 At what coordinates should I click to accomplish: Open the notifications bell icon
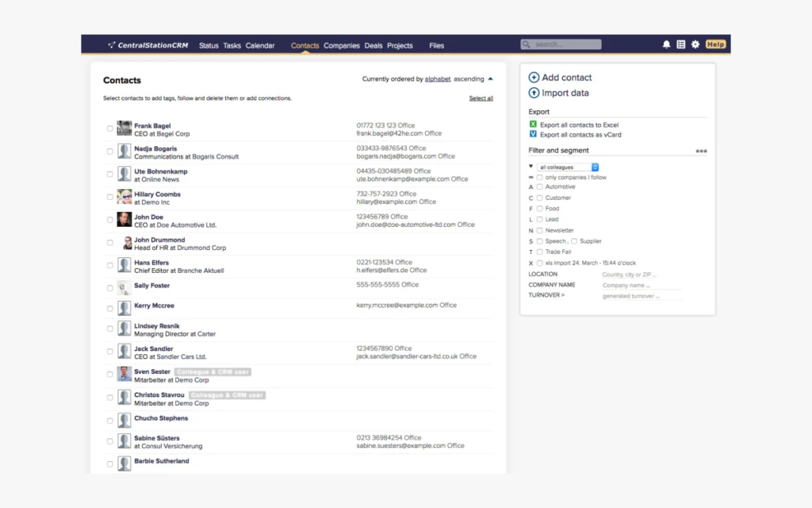pyautogui.click(x=666, y=44)
